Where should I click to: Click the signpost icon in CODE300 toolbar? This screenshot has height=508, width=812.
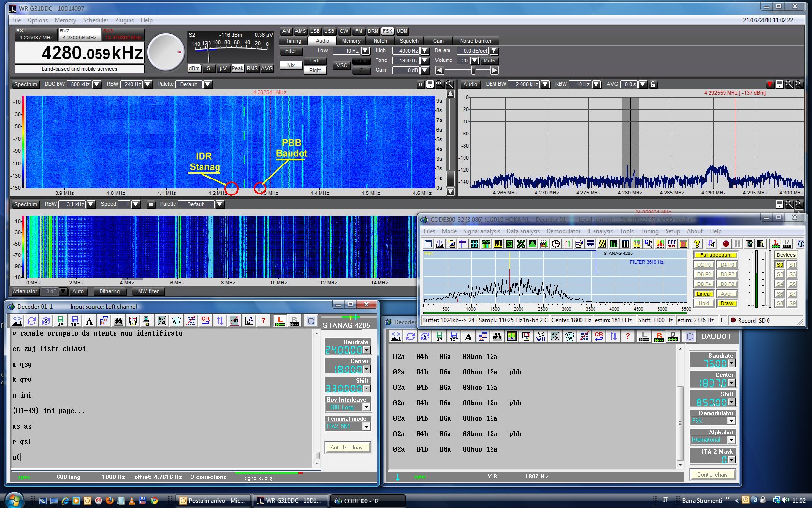tap(463, 244)
